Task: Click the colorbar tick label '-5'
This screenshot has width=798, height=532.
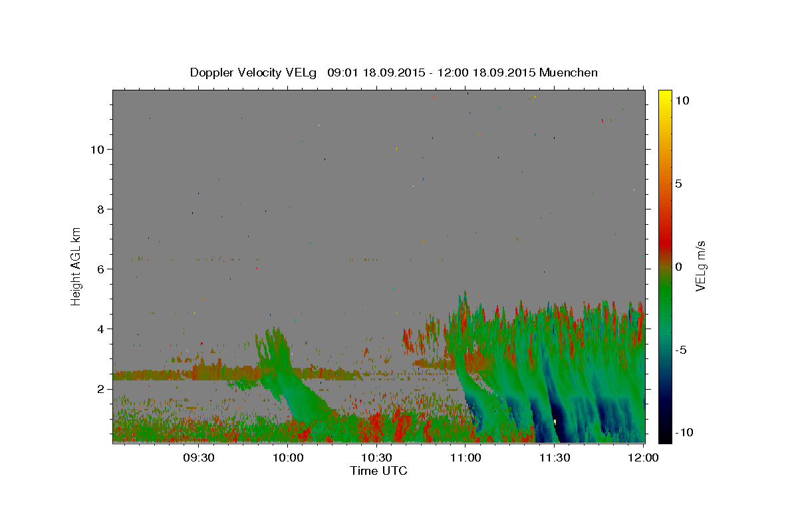Action: tap(681, 350)
